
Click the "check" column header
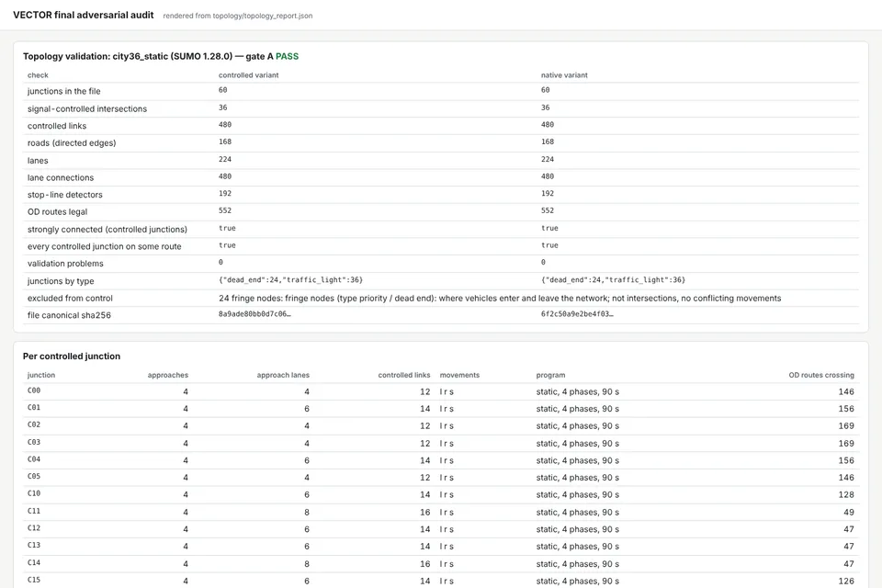point(38,74)
